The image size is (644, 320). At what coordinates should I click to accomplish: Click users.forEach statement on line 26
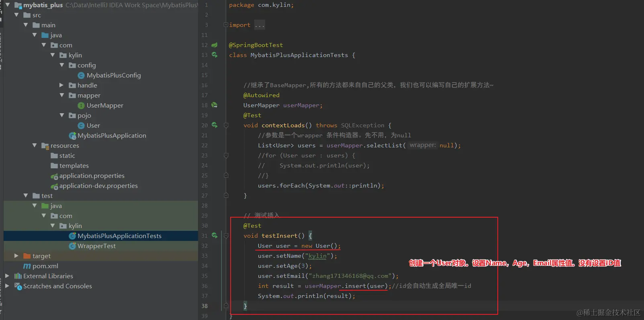pos(321,185)
